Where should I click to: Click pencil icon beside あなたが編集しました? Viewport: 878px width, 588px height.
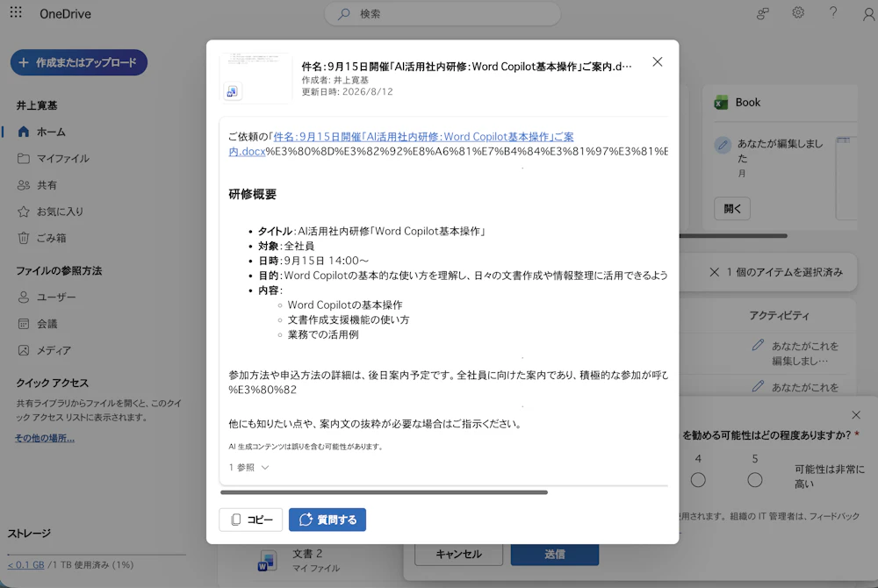pyautogui.click(x=723, y=146)
